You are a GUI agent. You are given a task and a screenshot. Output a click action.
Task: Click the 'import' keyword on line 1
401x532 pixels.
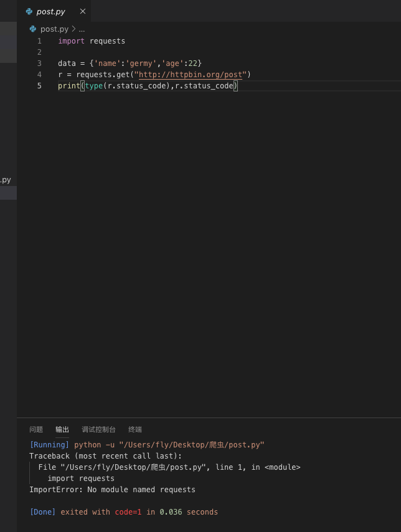72,41
